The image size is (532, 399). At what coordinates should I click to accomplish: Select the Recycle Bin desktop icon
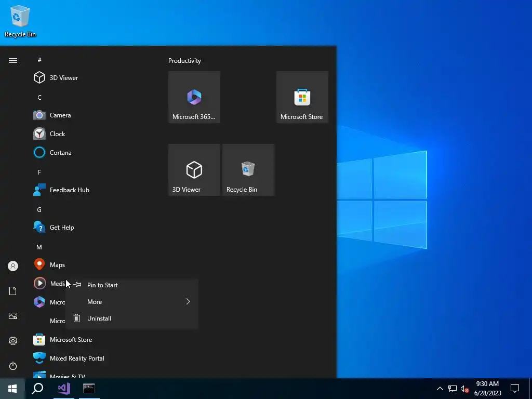pyautogui.click(x=20, y=21)
